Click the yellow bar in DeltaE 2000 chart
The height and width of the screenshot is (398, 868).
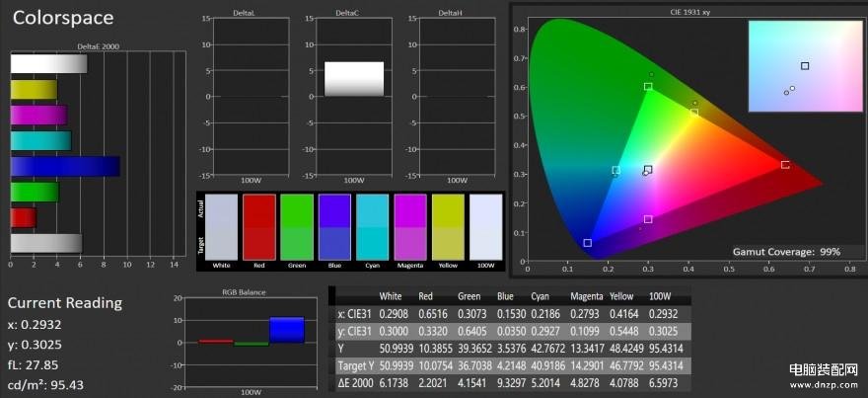pyautogui.click(x=34, y=90)
